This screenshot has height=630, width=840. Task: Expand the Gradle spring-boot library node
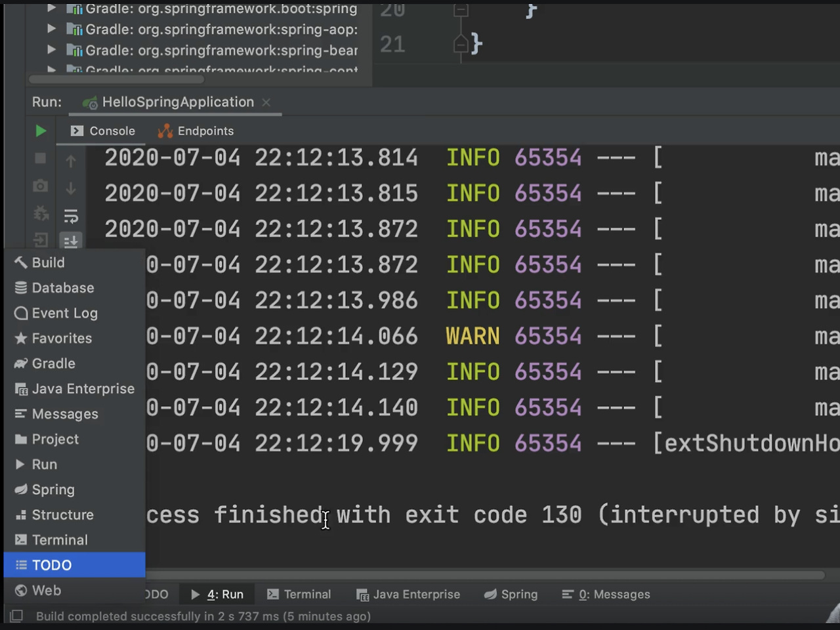(51, 9)
